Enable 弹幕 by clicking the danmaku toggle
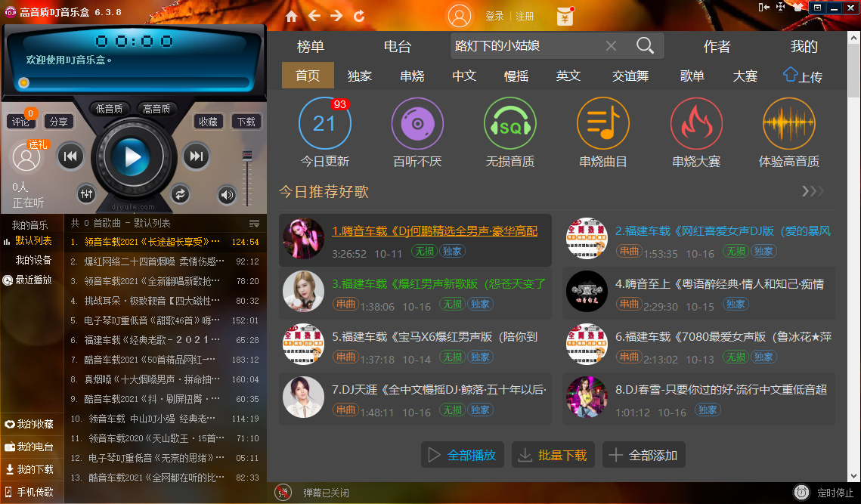Screen dimensions: 861x504 [x=283, y=492]
